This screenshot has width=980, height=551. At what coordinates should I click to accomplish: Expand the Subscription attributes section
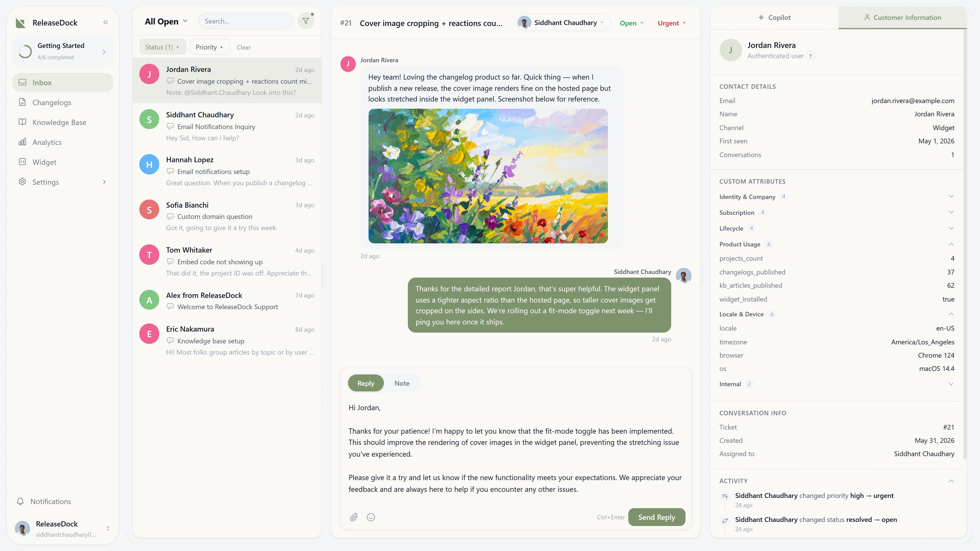(837, 212)
